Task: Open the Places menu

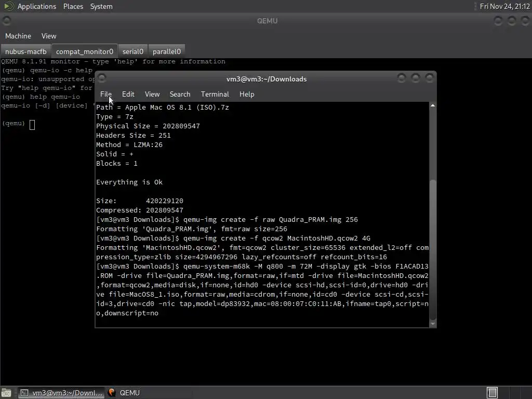Action: tap(73, 6)
